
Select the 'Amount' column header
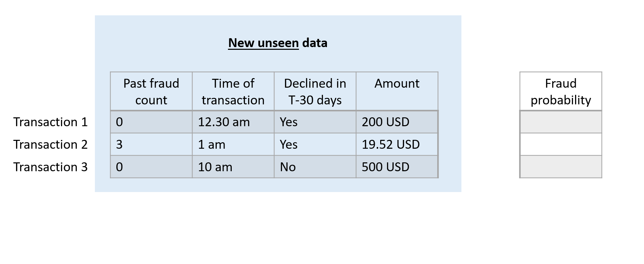coord(397,91)
